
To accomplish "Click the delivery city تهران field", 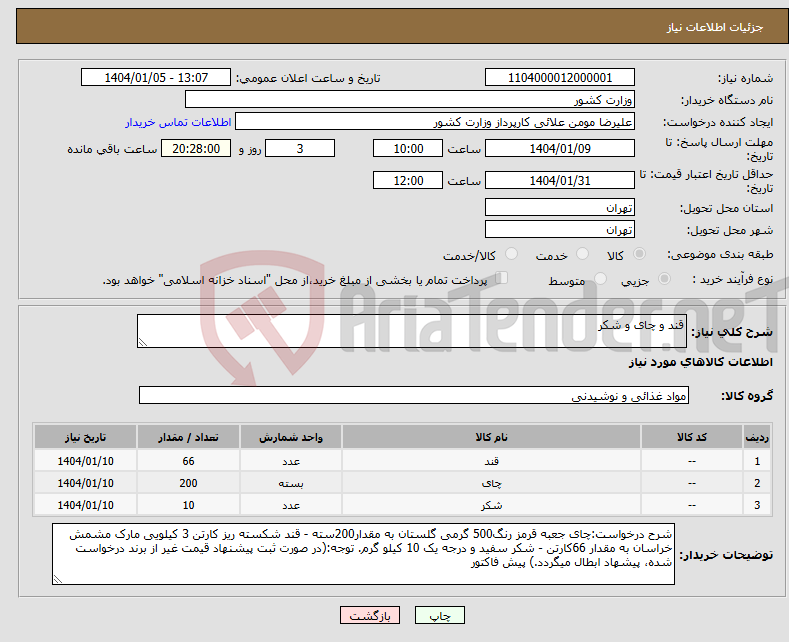I will coord(560,229).
